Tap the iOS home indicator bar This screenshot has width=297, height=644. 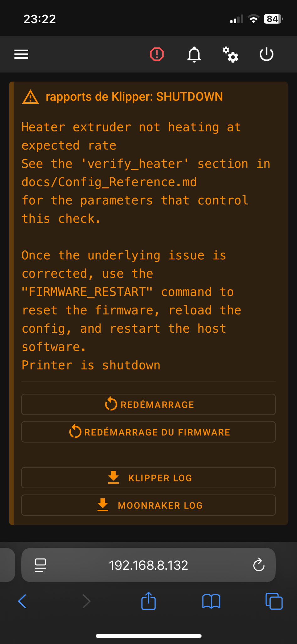(x=148, y=636)
